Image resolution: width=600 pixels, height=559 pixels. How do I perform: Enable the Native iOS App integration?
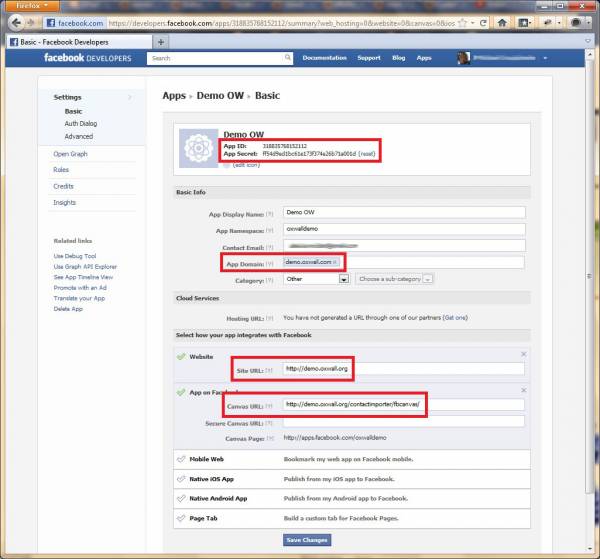pyautogui.click(x=181, y=479)
